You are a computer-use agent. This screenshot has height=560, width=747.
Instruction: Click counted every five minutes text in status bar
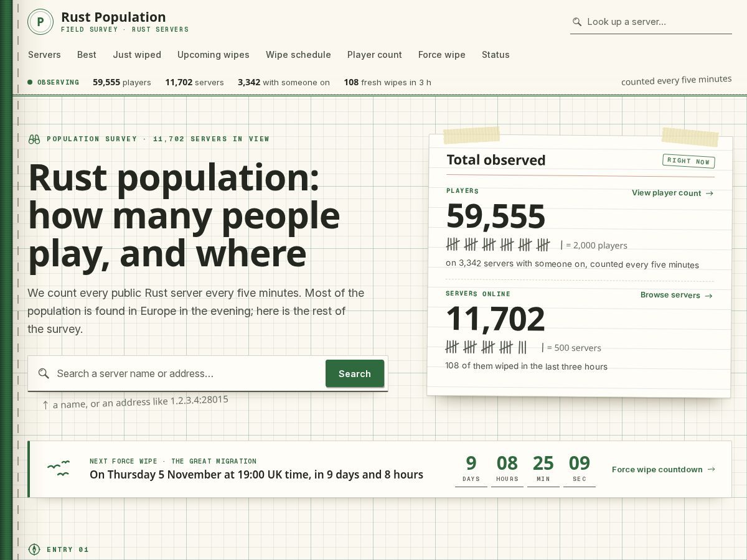point(677,81)
